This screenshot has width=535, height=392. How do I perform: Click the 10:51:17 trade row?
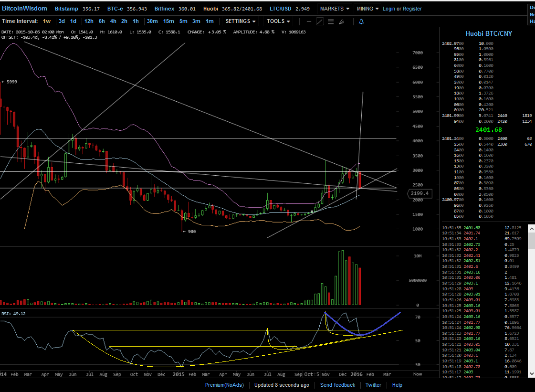pos(482,372)
